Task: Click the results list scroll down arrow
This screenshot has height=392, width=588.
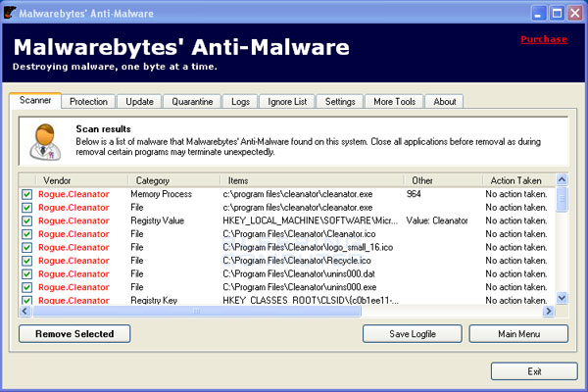Action: pyautogui.click(x=562, y=298)
